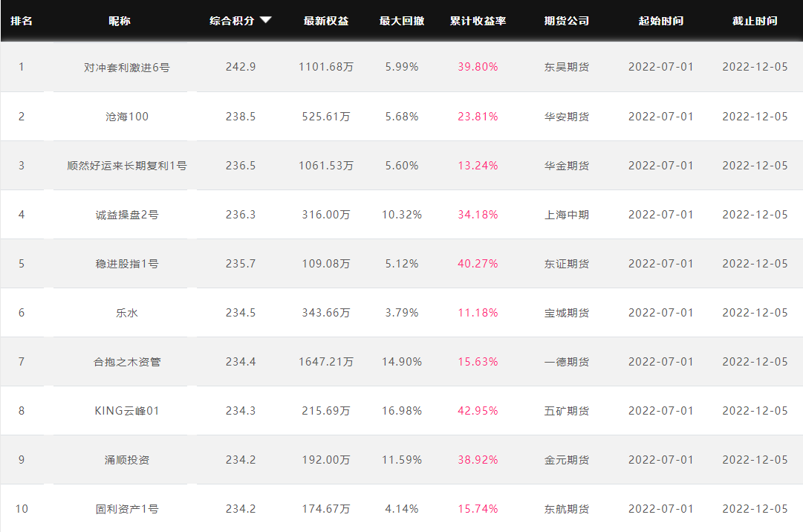This screenshot has height=532, width=803.
Task: Click return rate 39.80%
Action: tap(478, 67)
